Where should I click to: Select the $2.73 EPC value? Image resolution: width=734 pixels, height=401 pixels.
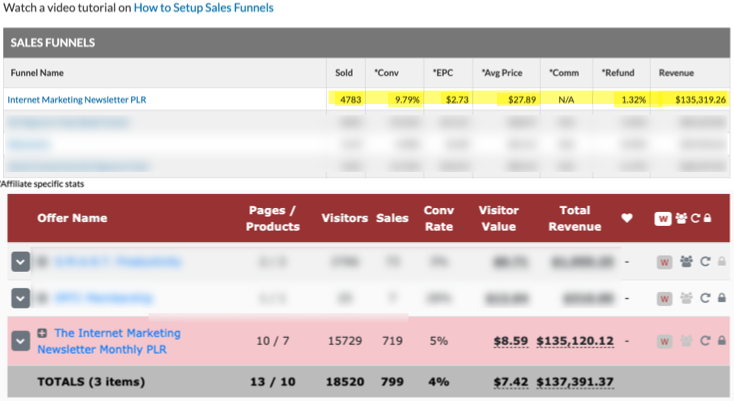457,100
